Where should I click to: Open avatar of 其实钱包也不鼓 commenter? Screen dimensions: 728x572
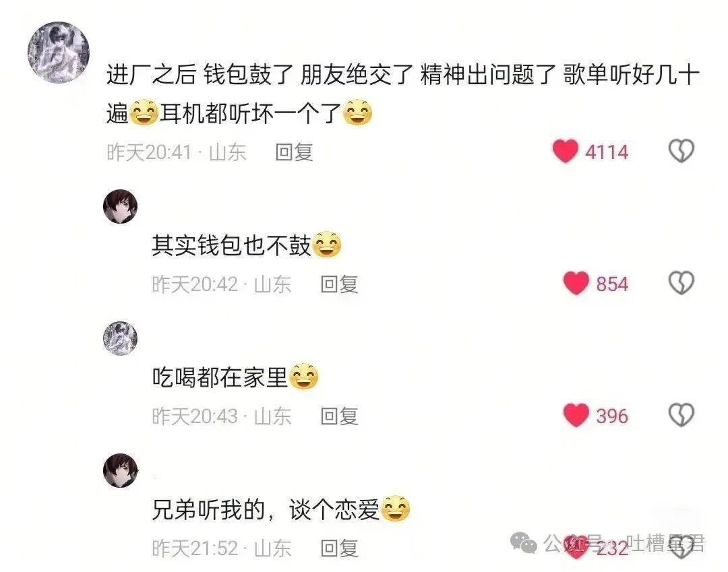pyautogui.click(x=120, y=206)
